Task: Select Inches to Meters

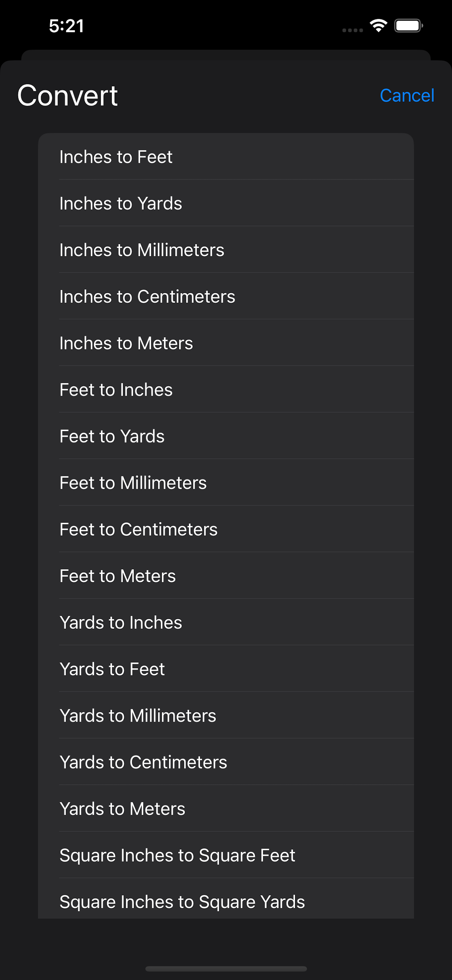Action: pyautogui.click(x=226, y=343)
